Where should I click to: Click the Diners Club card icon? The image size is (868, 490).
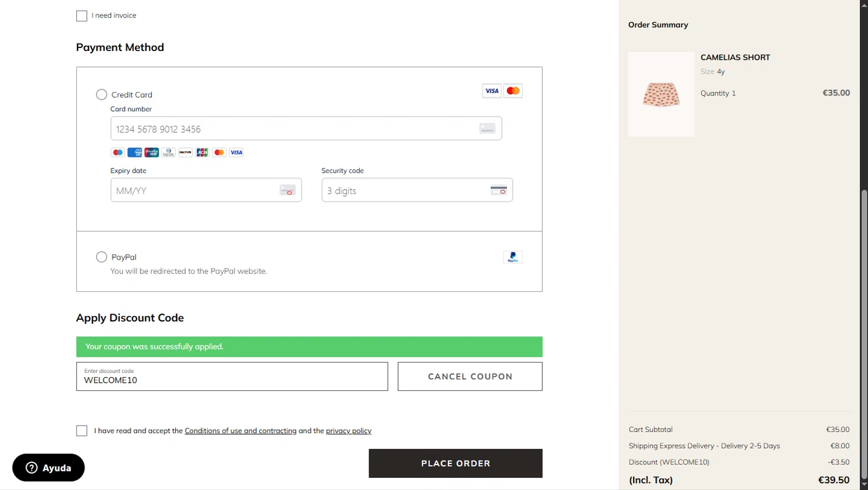(168, 152)
